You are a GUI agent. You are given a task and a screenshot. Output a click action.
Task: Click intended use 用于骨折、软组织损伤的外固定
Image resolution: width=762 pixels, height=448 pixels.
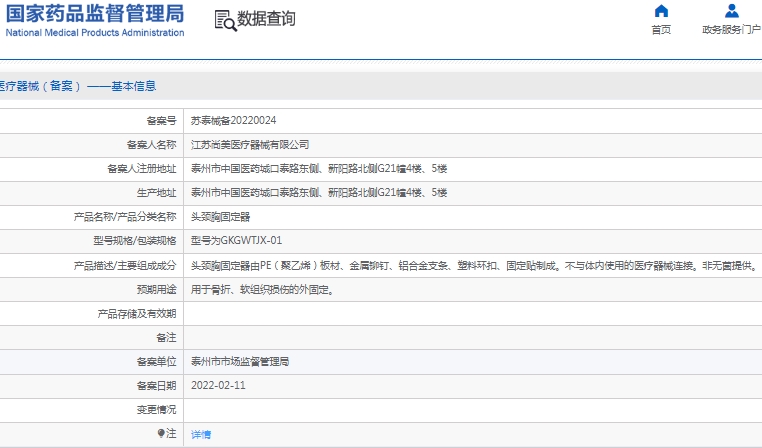pos(262,290)
